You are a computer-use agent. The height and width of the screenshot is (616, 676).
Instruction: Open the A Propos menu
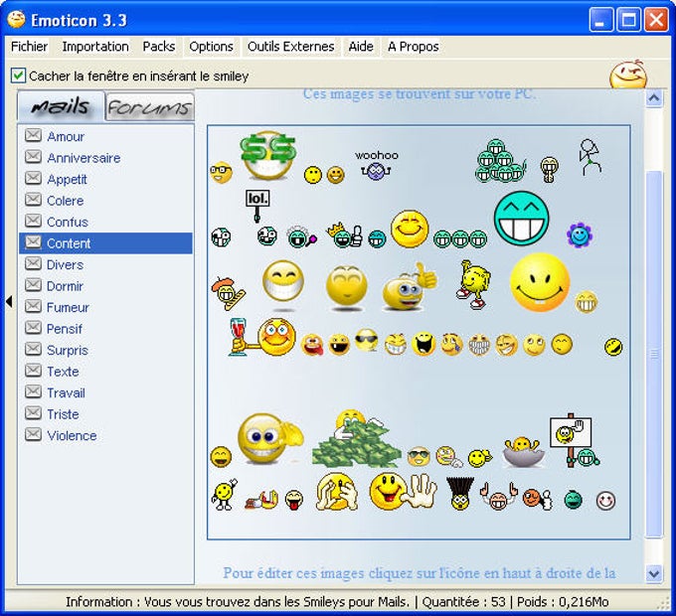(413, 47)
